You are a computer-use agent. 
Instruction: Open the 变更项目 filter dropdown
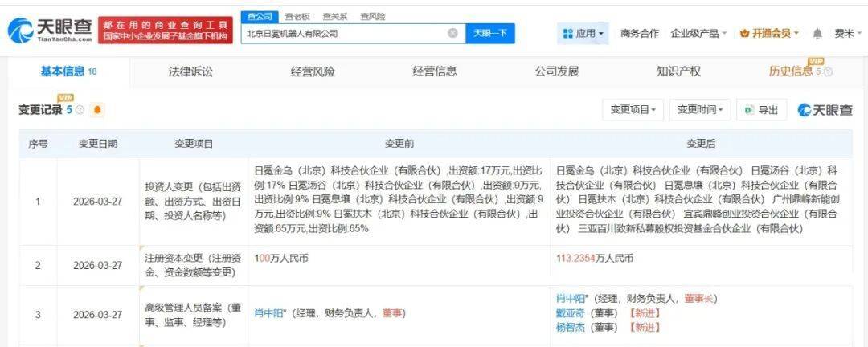pos(633,110)
